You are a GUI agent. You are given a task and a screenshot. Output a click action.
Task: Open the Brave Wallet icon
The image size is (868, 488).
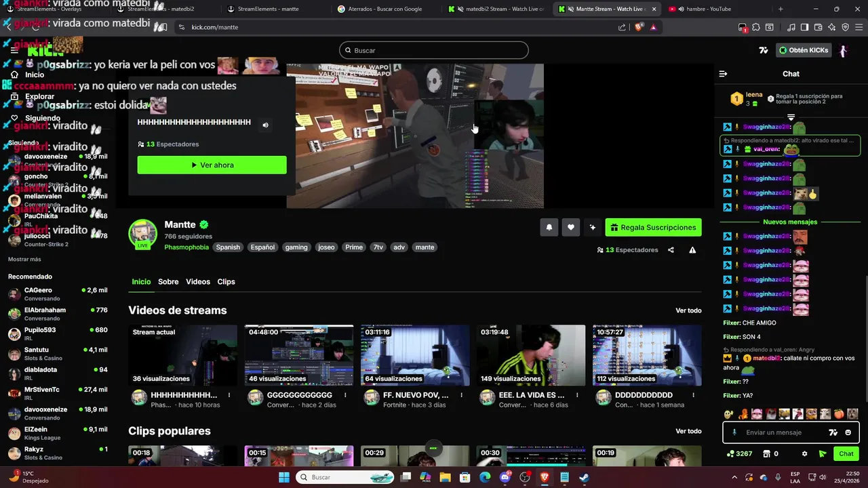(x=818, y=27)
